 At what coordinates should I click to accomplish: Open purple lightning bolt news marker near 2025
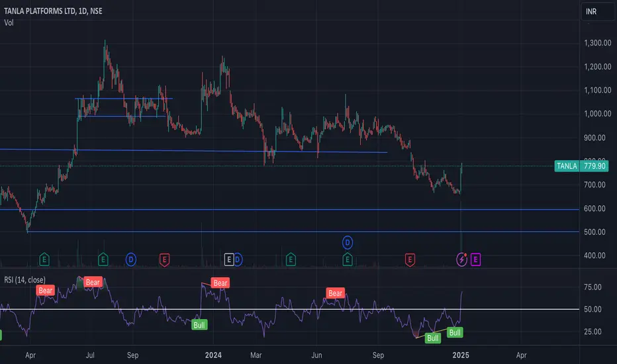coord(461,259)
